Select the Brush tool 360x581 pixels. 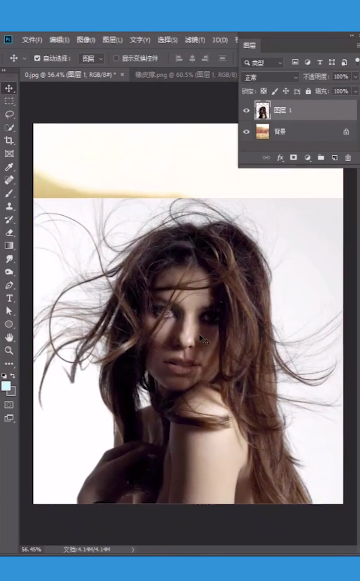pyautogui.click(x=9, y=193)
